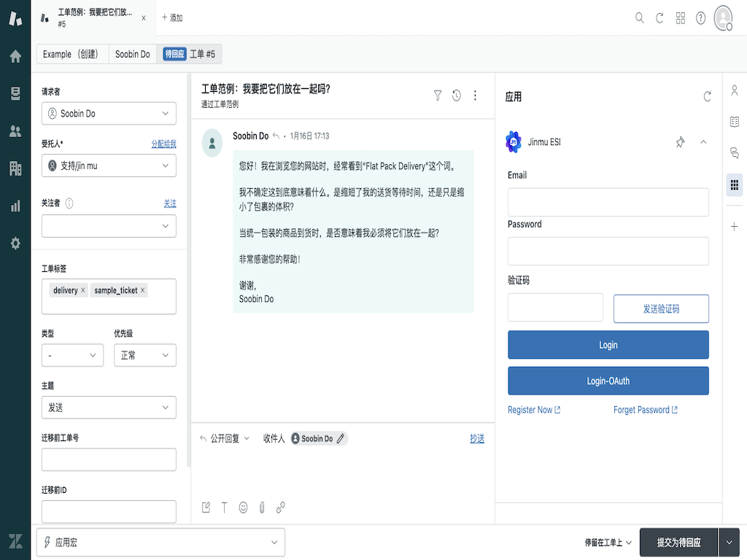Open the 受托人 assignee dropdown

pyautogui.click(x=108, y=166)
